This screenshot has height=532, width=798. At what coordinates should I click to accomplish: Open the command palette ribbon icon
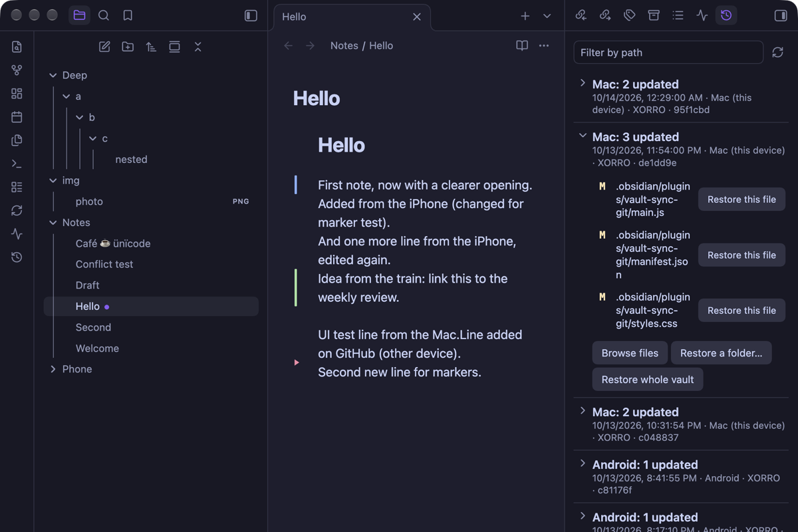pyautogui.click(x=17, y=164)
